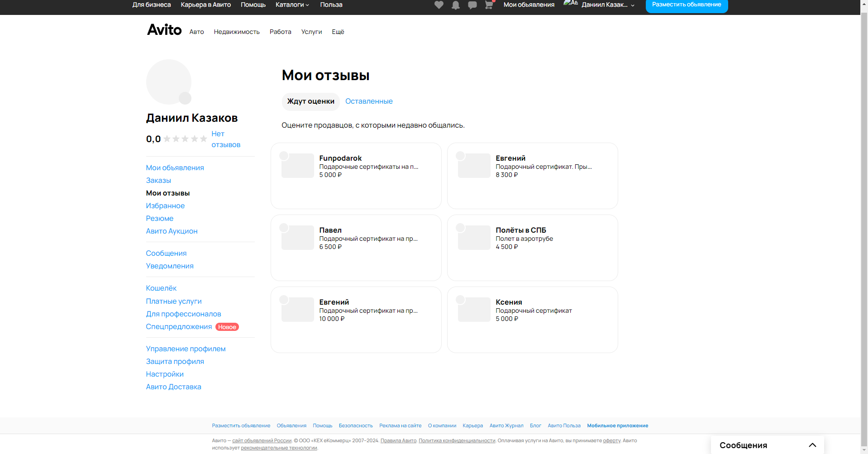Image resolution: width=868 pixels, height=454 pixels.
Task: Click the Нет отзывов rating link
Action: click(x=226, y=139)
